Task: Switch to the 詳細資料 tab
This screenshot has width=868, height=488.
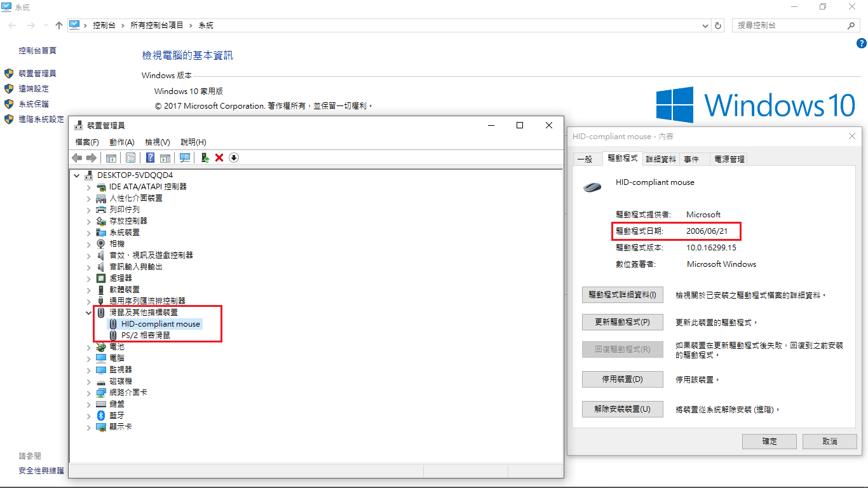Action: (x=661, y=159)
